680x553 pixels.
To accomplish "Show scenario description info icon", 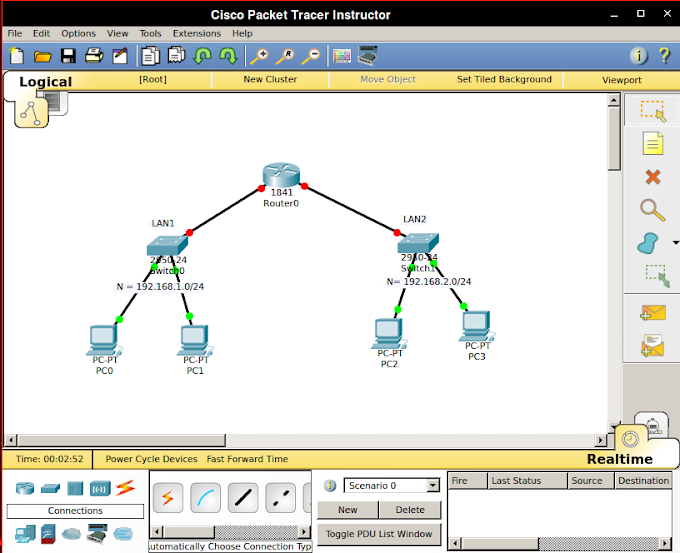I will [330, 485].
